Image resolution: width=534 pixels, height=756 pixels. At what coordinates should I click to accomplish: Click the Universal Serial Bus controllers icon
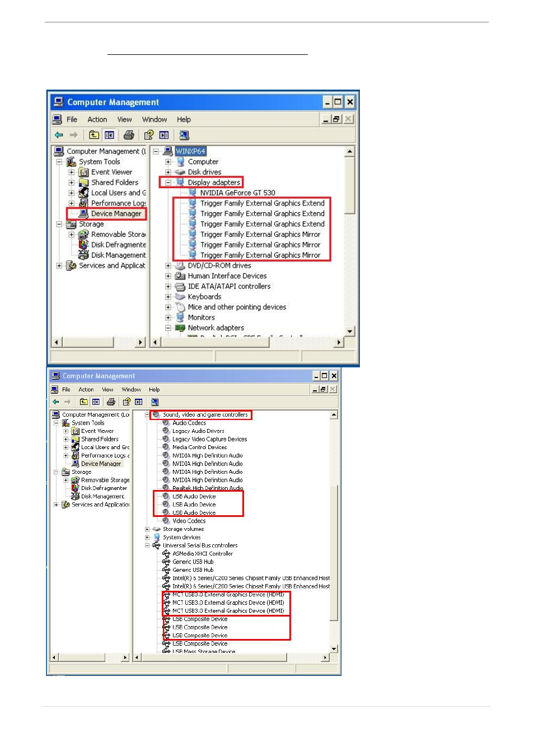click(x=157, y=545)
